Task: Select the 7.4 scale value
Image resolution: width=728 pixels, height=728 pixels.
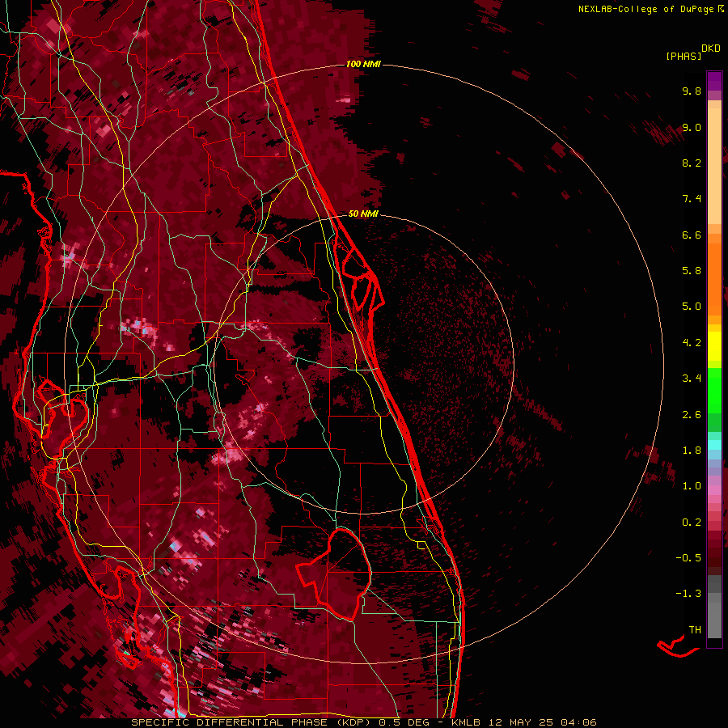Action: pos(692,199)
